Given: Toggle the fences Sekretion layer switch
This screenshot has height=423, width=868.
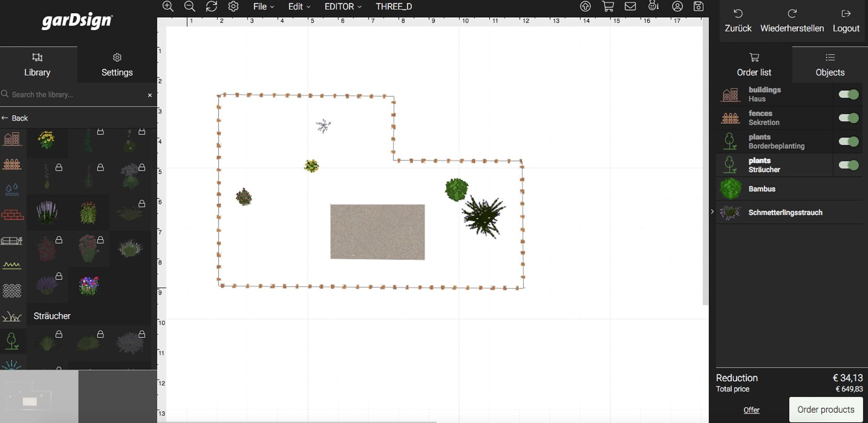Looking at the screenshot, I should 849,118.
